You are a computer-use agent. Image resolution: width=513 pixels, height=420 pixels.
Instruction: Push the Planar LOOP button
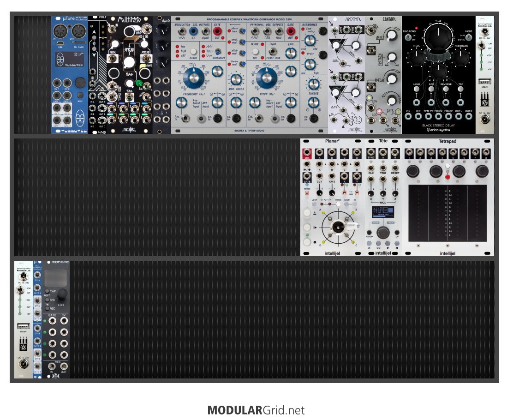click(315, 204)
